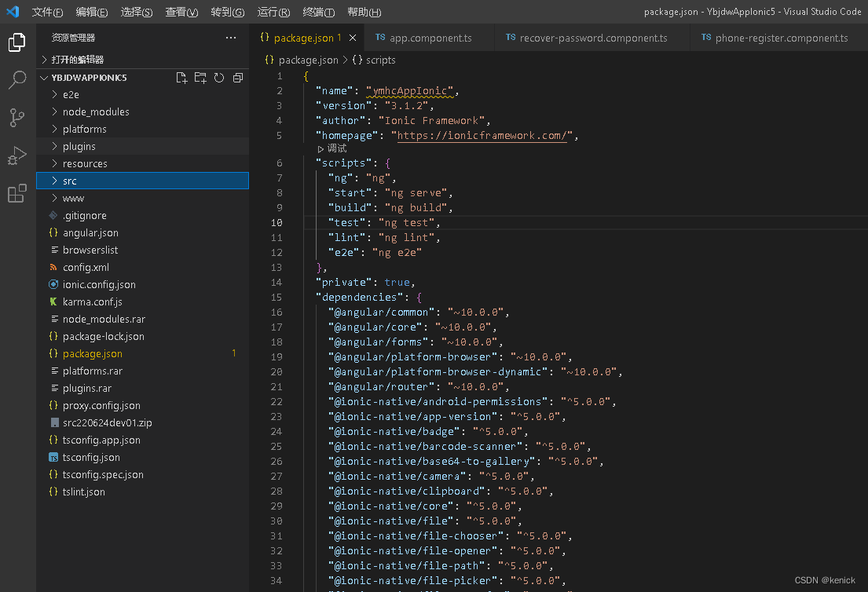Click JSON icon on package.json tab
Viewport: 868px width, 592px height.
tap(265, 37)
